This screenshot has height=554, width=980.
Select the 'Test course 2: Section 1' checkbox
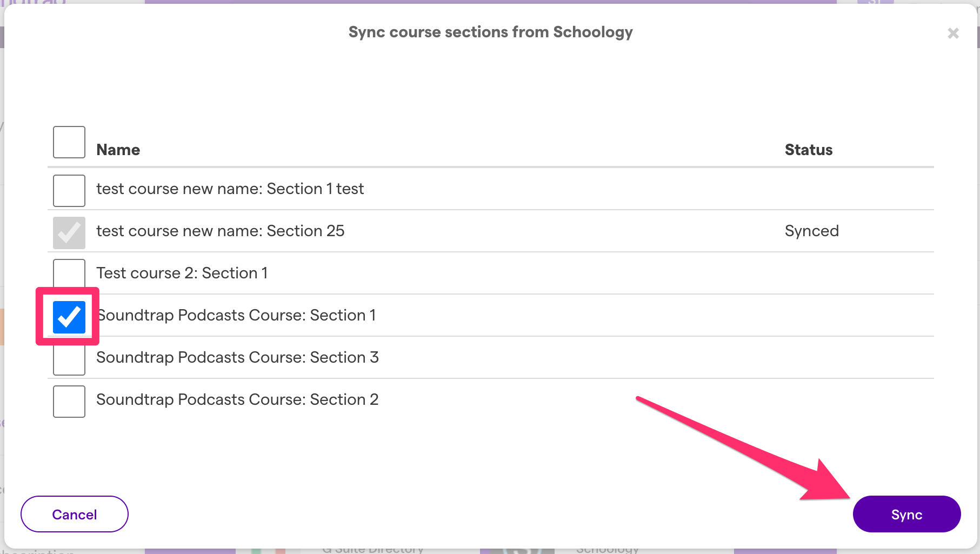(x=69, y=273)
